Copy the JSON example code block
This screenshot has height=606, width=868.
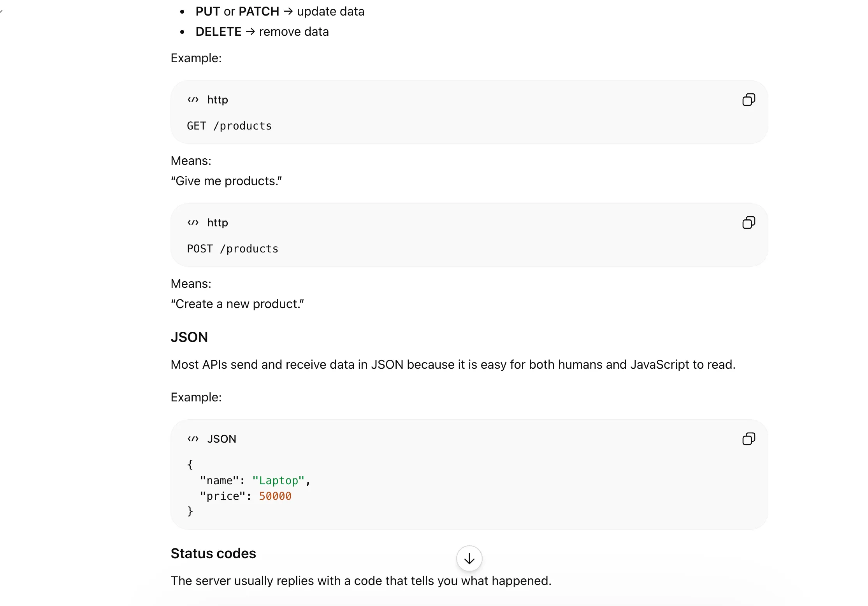[x=749, y=439]
